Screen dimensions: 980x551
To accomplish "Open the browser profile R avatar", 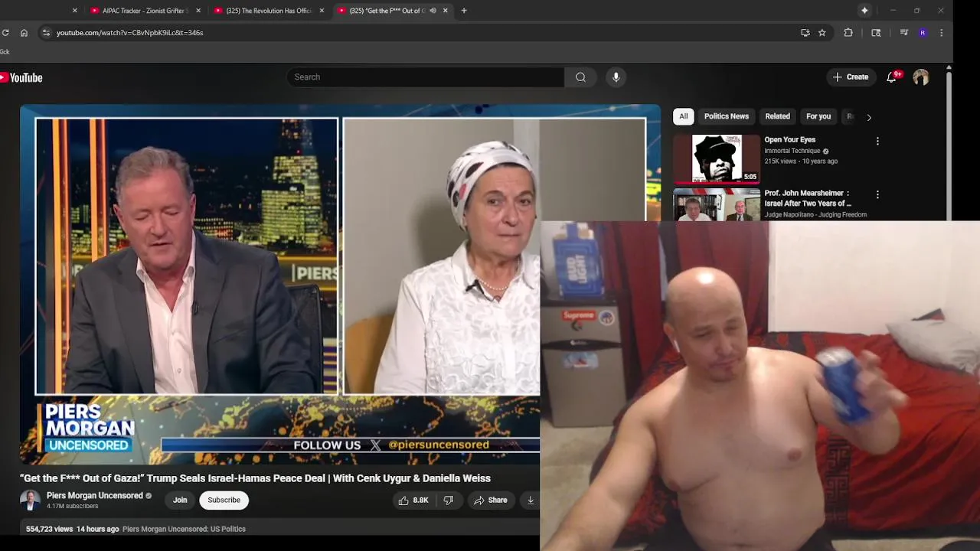I will point(923,33).
